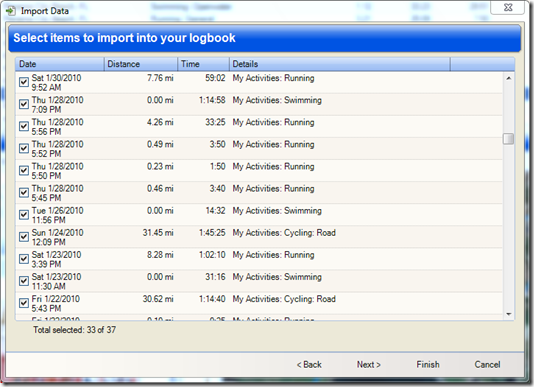The image size is (534, 387).
Task: Click the 0.46 mi distance value
Action: pyautogui.click(x=160, y=189)
